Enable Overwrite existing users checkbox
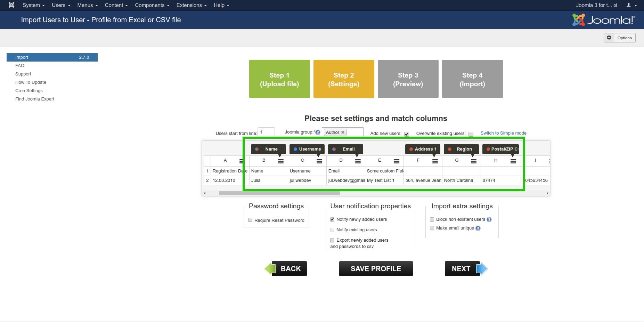644x322 pixels. click(471, 134)
